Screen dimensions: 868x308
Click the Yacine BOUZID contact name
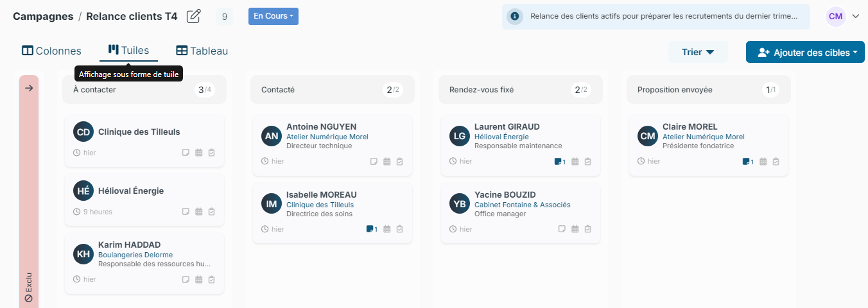pos(505,194)
